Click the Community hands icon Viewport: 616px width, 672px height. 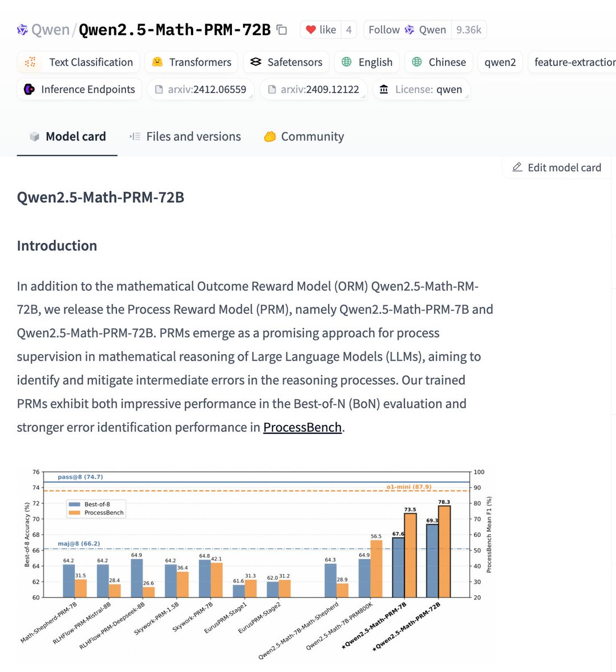[270, 137]
